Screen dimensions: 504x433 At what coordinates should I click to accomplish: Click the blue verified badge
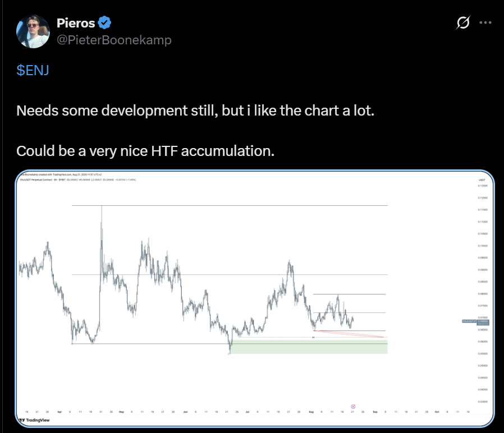(x=104, y=23)
